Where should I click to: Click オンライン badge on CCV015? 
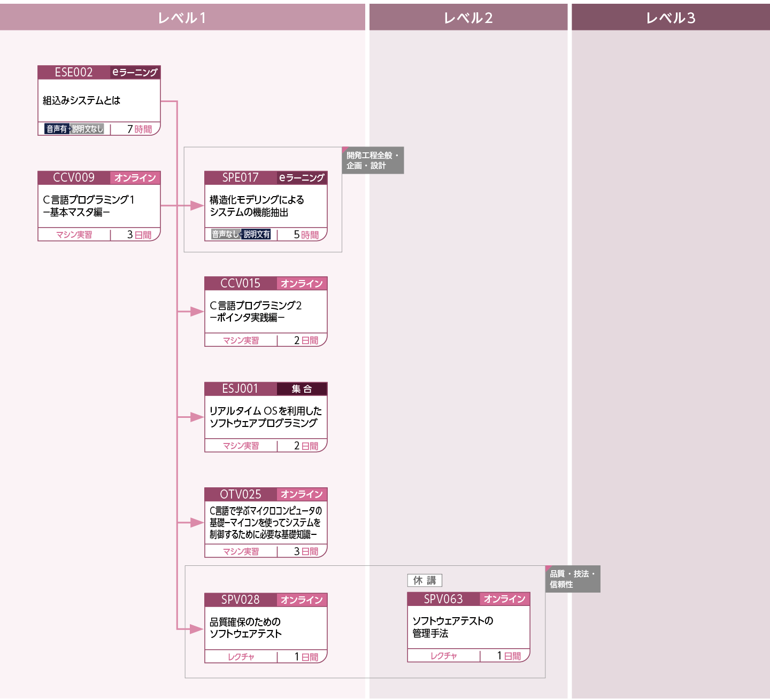pyautogui.click(x=302, y=283)
